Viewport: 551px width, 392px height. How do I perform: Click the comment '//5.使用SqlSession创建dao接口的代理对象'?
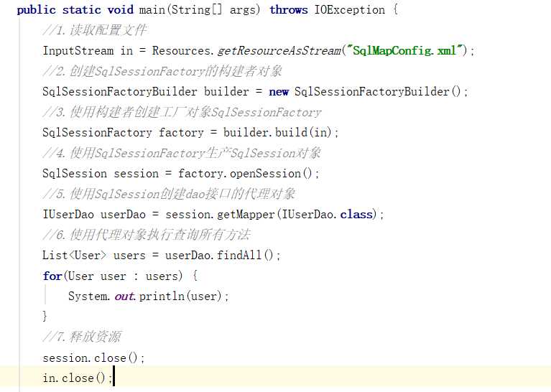[169, 194]
